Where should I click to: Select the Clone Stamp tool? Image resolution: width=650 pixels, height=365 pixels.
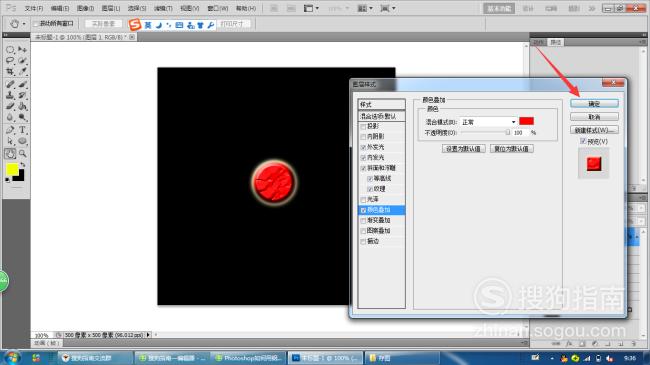(x=10, y=95)
